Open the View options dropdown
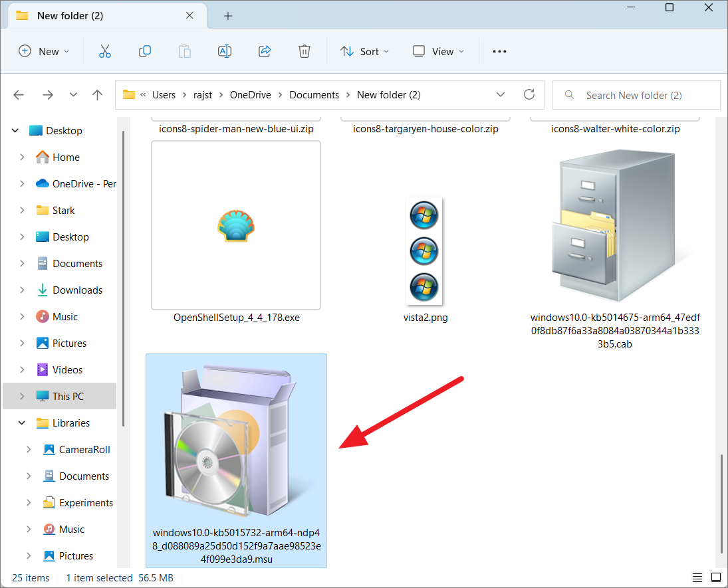Viewport: 728px width, 588px height. 437,51
